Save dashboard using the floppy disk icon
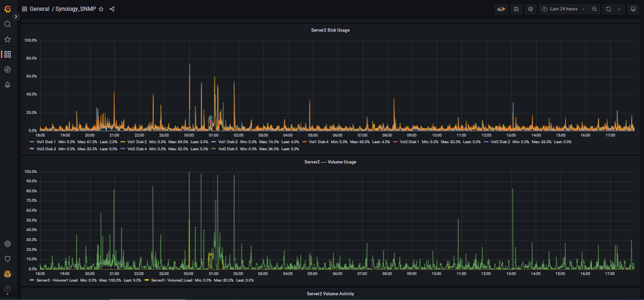 (516, 9)
